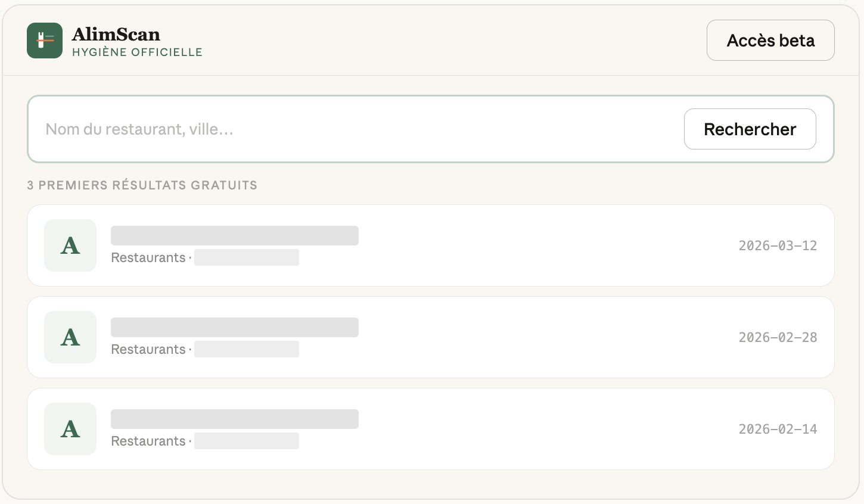Open the Accès beta button

[x=770, y=40]
